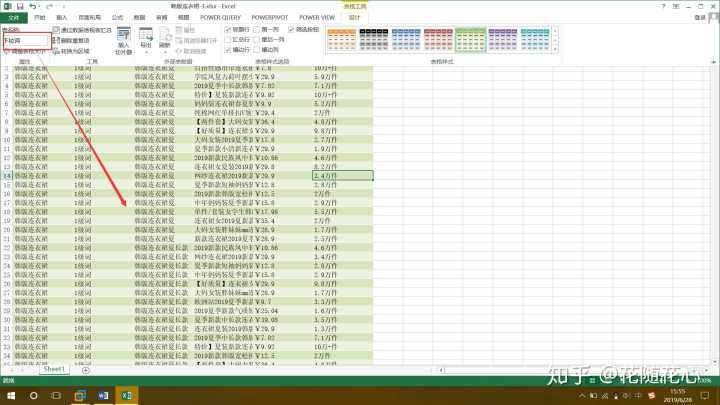Add a new sheet with plus button
The height and width of the screenshot is (405, 720).
coord(86,369)
